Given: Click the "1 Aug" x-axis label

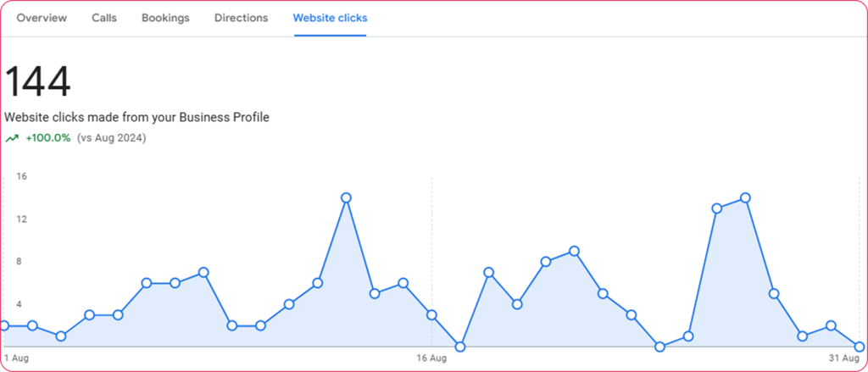Looking at the screenshot, I should (x=16, y=358).
